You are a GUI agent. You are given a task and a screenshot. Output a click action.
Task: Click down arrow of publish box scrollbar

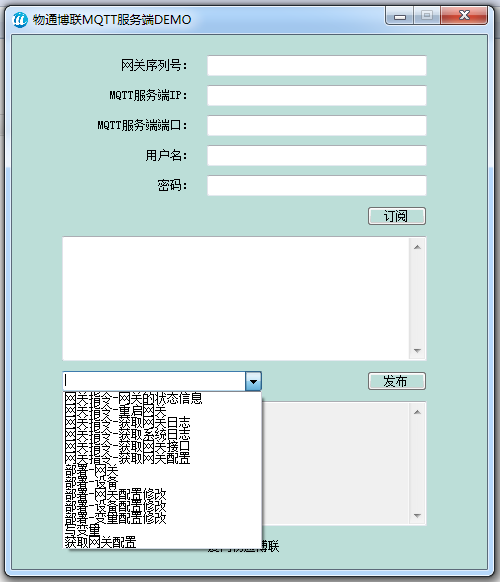tap(417, 516)
